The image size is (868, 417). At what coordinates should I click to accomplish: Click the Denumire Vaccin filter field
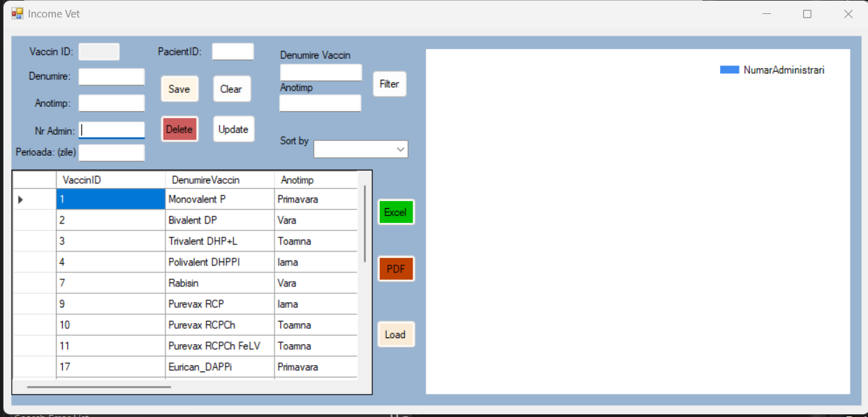pyautogui.click(x=321, y=72)
